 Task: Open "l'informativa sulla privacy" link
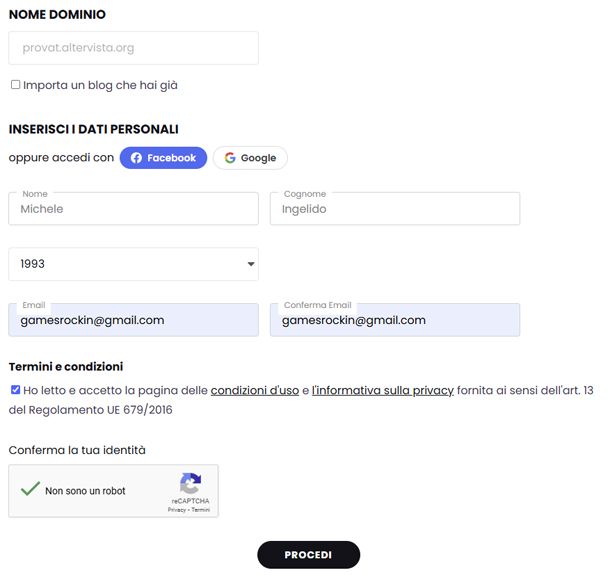[x=383, y=390]
